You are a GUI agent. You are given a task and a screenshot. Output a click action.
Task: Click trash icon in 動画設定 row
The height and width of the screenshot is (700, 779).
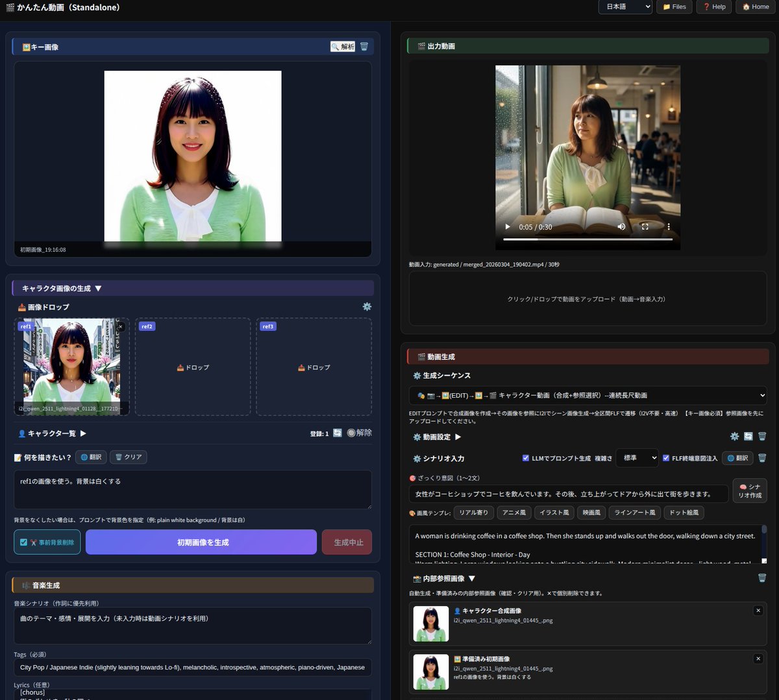762,437
